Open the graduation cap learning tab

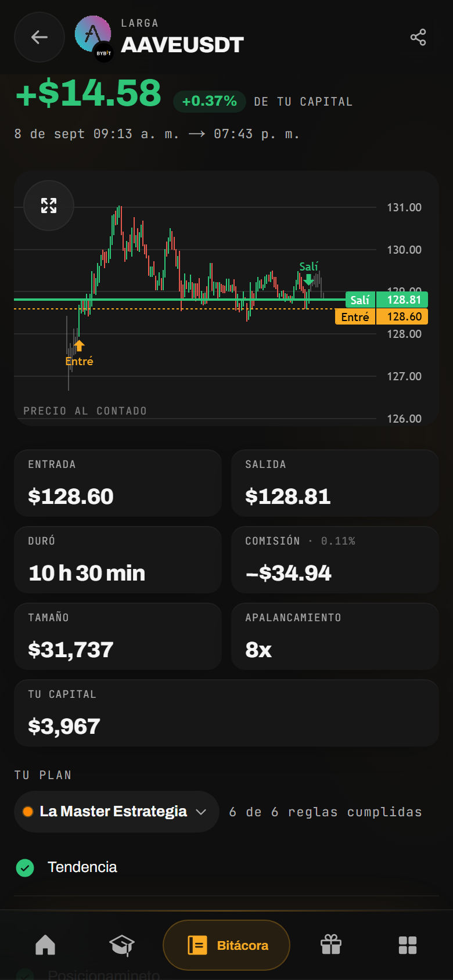coord(122,945)
